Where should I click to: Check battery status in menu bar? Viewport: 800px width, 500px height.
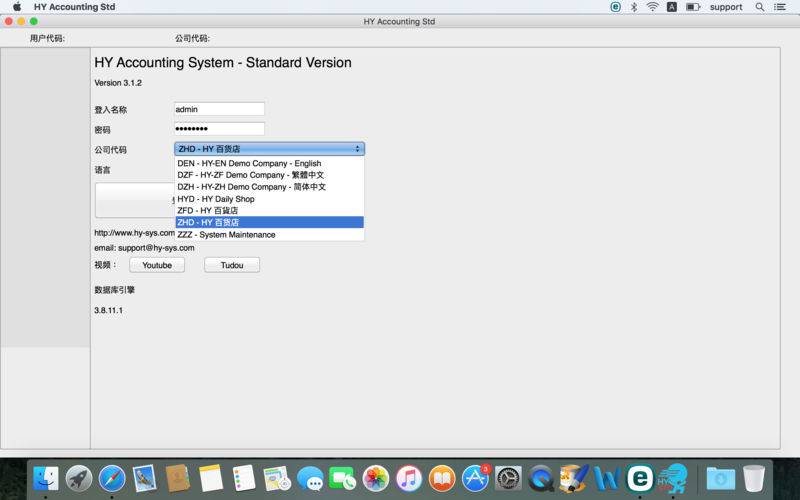[693, 7]
